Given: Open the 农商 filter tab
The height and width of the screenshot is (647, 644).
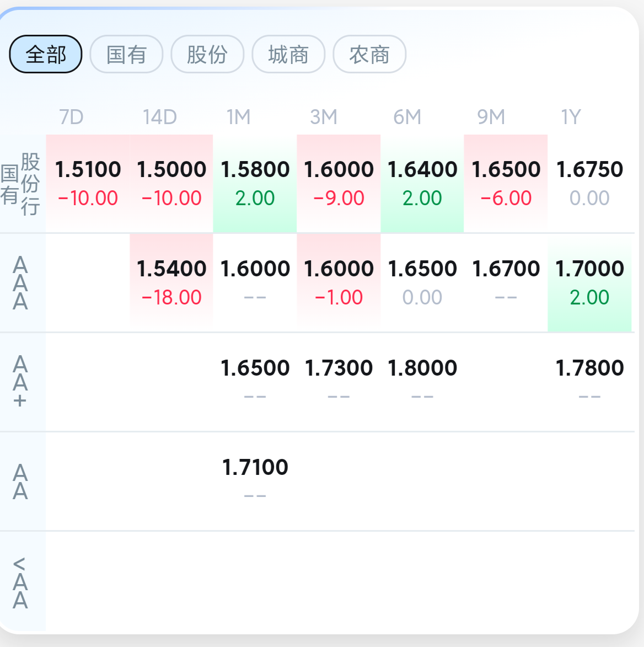Looking at the screenshot, I should (369, 54).
